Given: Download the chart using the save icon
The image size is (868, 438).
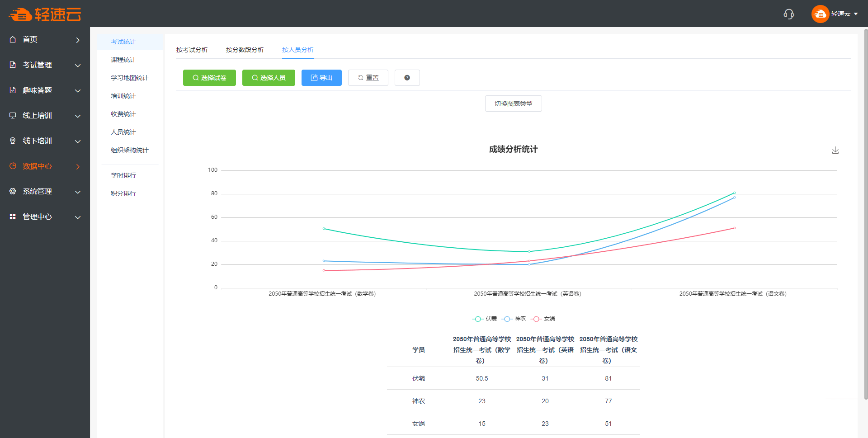Looking at the screenshot, I should click(835, 150).
